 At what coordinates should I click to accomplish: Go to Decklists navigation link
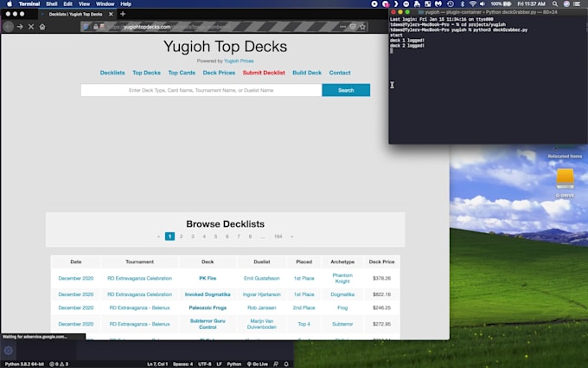(112, 73)
